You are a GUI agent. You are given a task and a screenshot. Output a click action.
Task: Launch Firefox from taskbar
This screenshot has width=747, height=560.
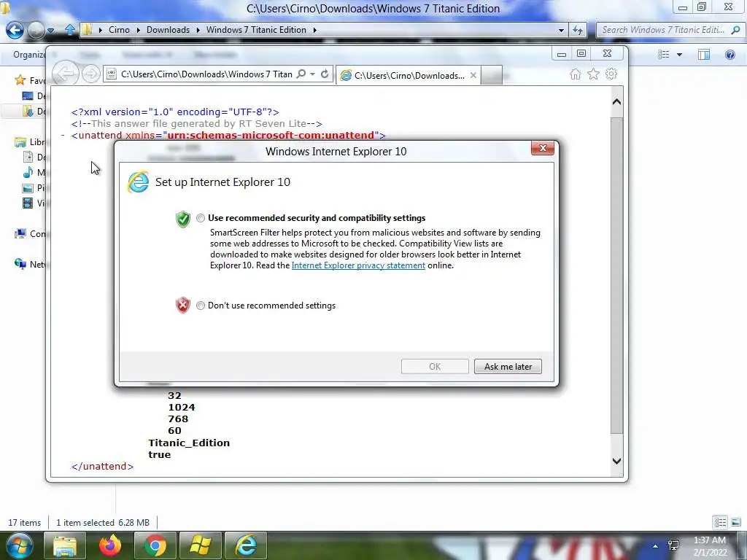110,545
